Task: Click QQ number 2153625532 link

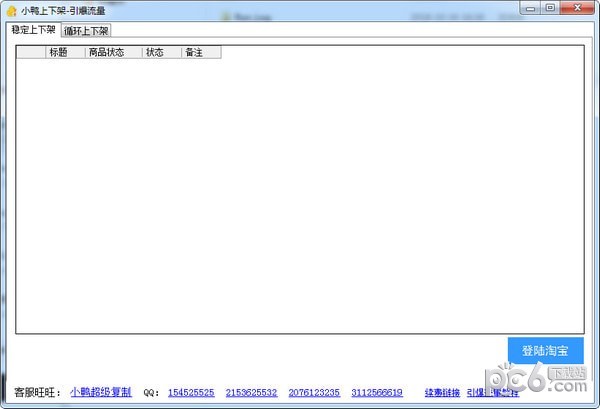Action: [x=251, y=393]
